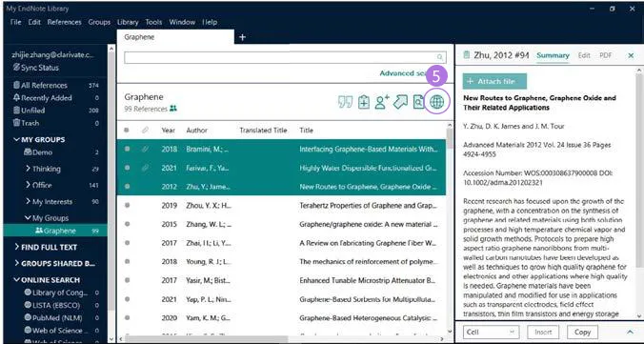This screenshot has height=344, width=644.
Task: Open PubMed (NLM) online search
Action: pos(56,317)
